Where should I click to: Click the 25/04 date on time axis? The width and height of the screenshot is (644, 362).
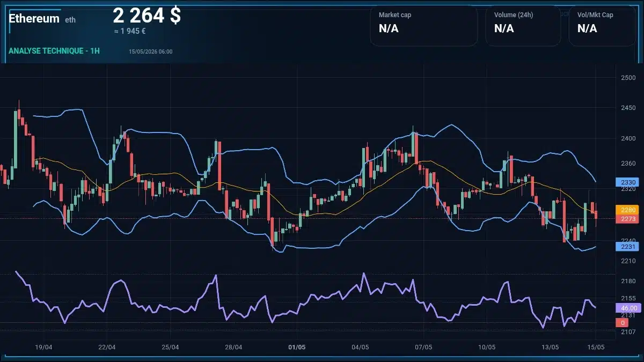pos(170,347)
